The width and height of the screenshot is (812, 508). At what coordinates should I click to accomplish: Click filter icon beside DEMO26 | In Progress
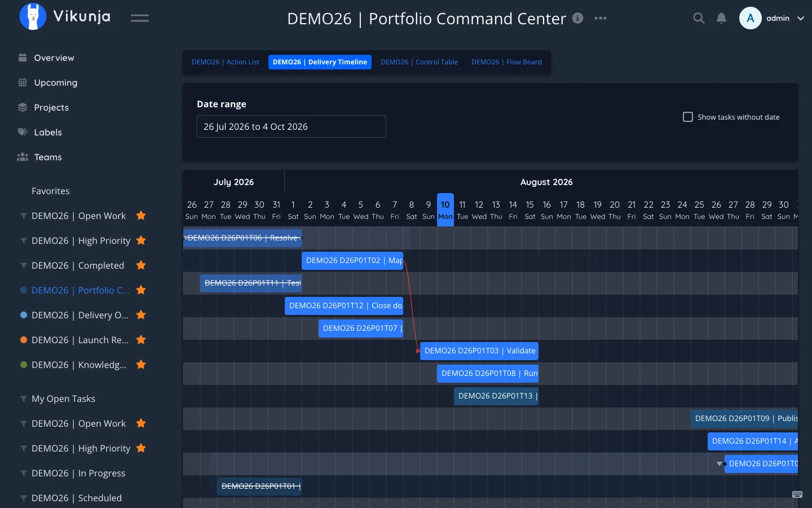24,473
